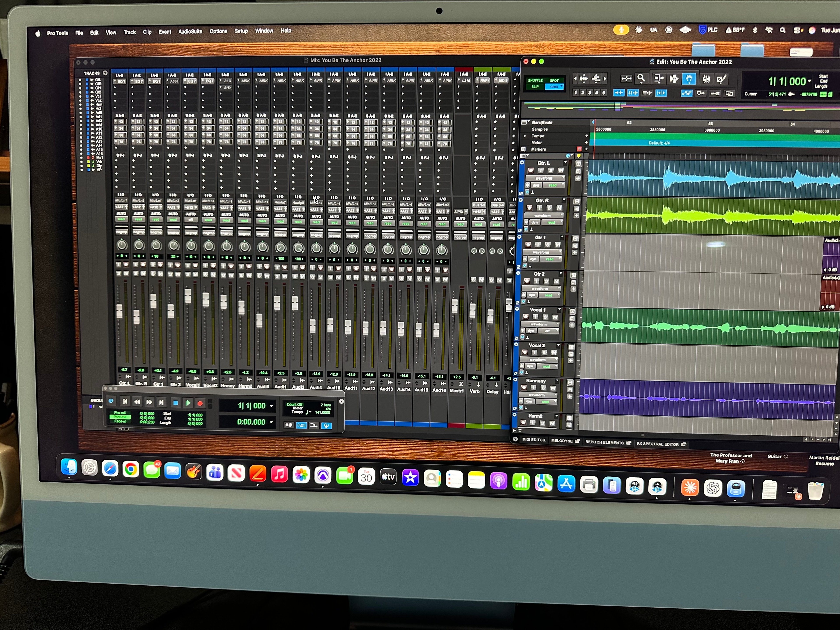Image resolution: width=840 pixels, height=630 pixels.
Task: Activate the Grabber hand tool
Action: 689,79
